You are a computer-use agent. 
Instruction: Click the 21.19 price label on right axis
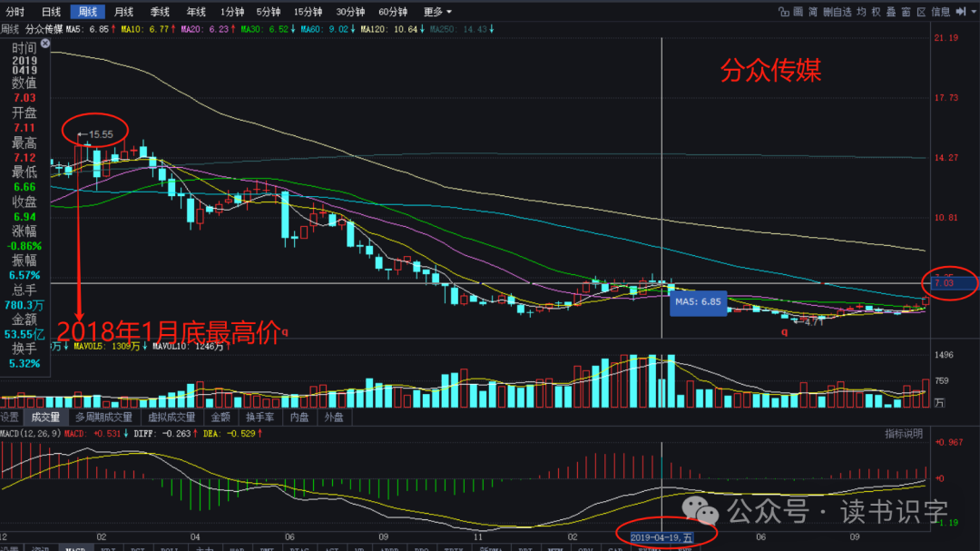click(x=946, y=38)
